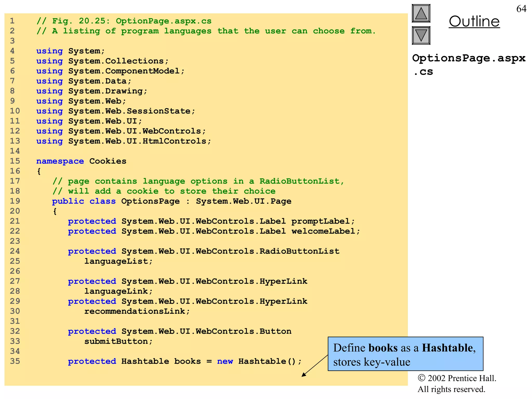Click the 'recommendationsLink;' identifier

point(137,311)
